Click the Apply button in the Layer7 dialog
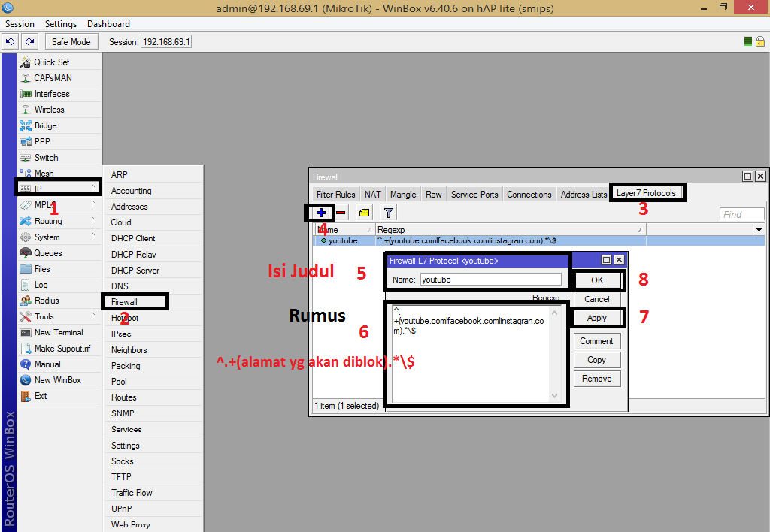 coord(597,317)
